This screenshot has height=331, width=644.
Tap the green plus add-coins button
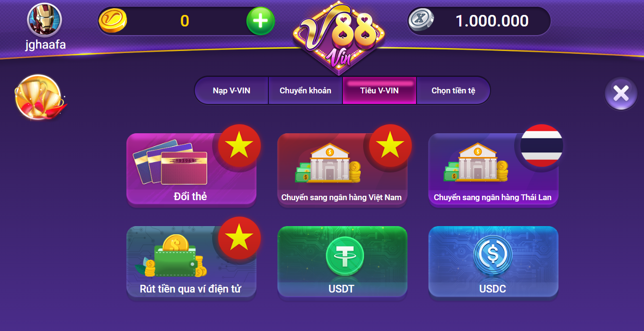tap(261, 21)
